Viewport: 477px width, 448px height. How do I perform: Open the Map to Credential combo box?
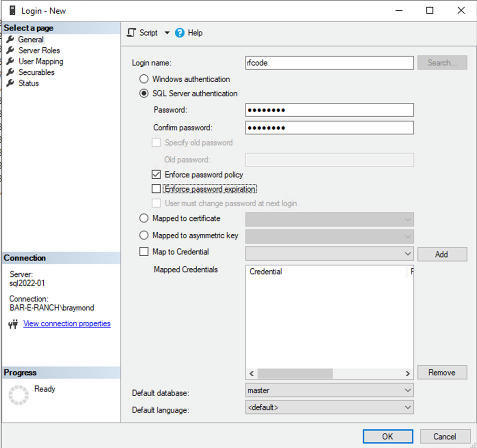pyautogui.click(x=329, y=253)
